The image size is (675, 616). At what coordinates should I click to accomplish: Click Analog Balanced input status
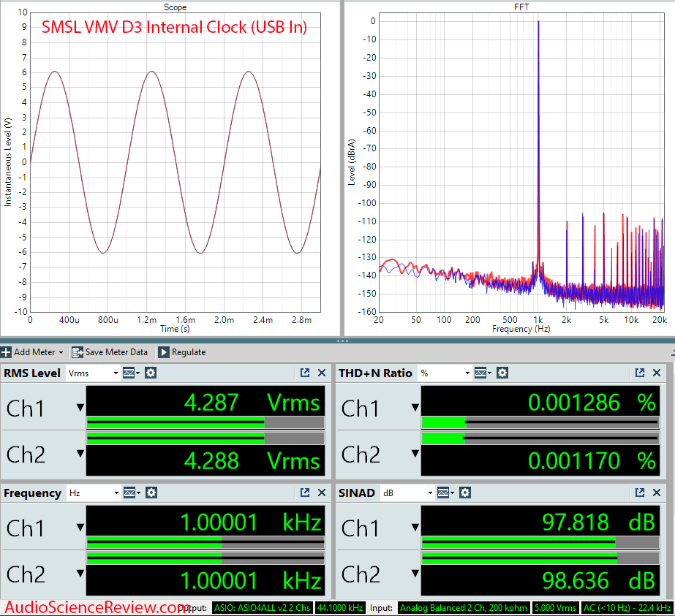(464, 608)
